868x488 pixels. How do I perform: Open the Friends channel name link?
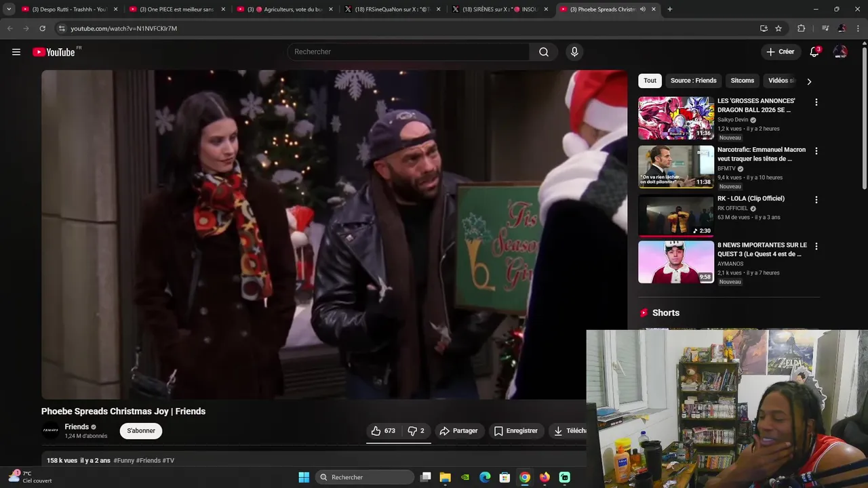click(77, 427)
